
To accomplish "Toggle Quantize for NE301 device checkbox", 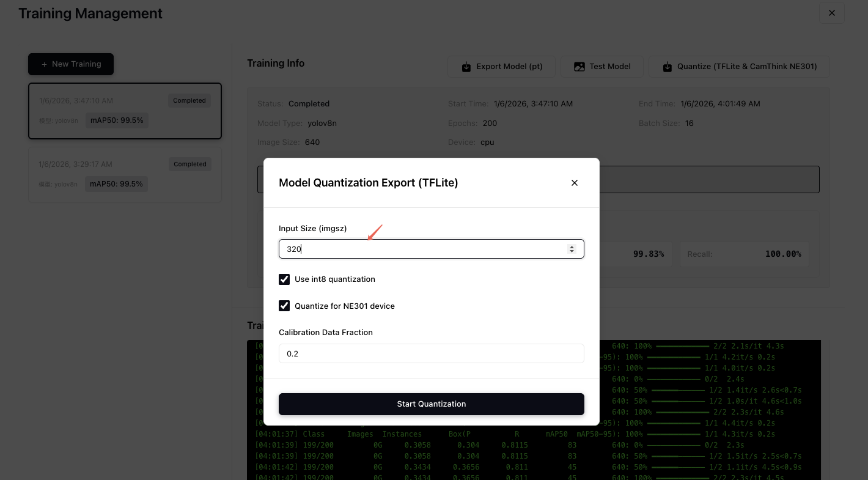I will [284, 306].
